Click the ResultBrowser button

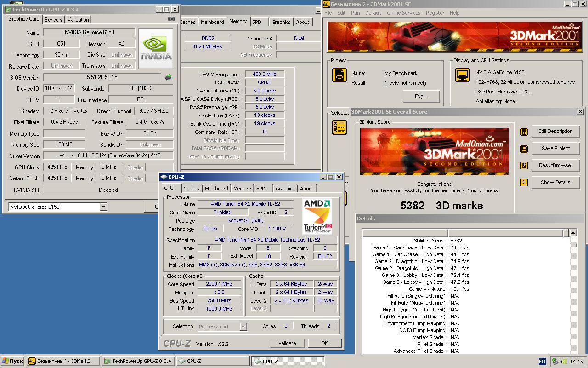(556, 166)
